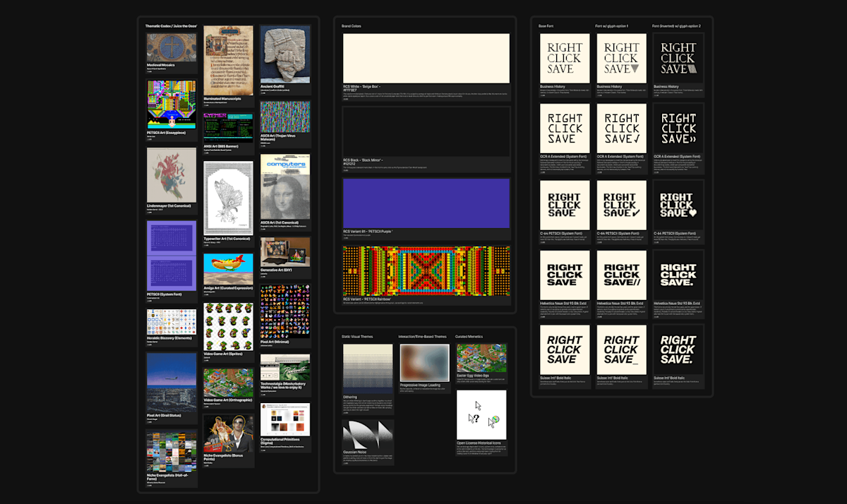Open the Heraldic Blazonry (Elements) image
This screenshot has height=504, width=847.
172,322
